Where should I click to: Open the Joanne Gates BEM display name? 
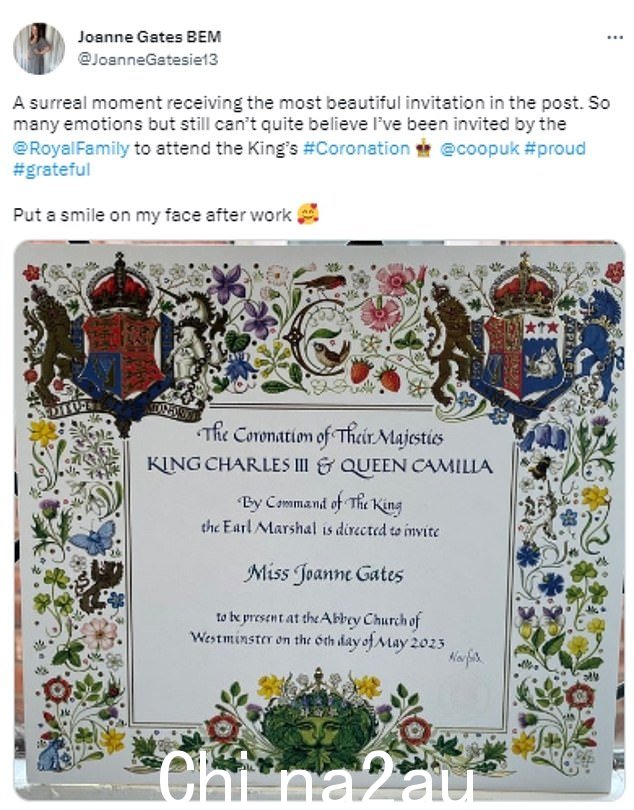click(149, 37)
